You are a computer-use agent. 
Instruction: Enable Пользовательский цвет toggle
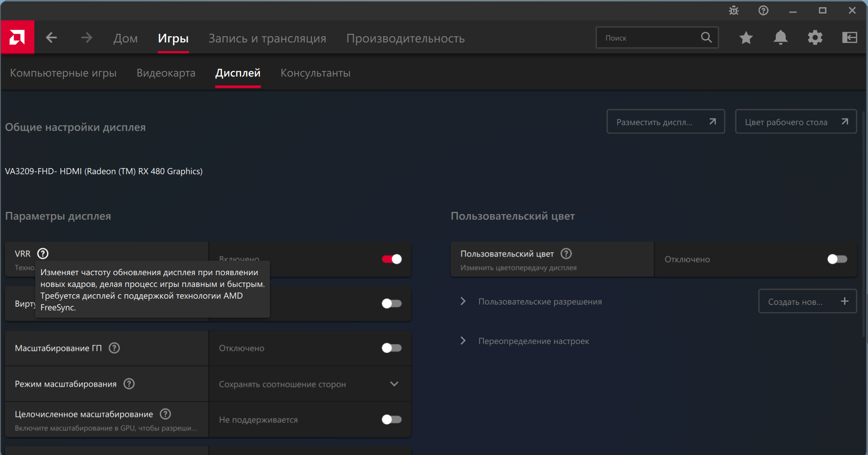837,259
